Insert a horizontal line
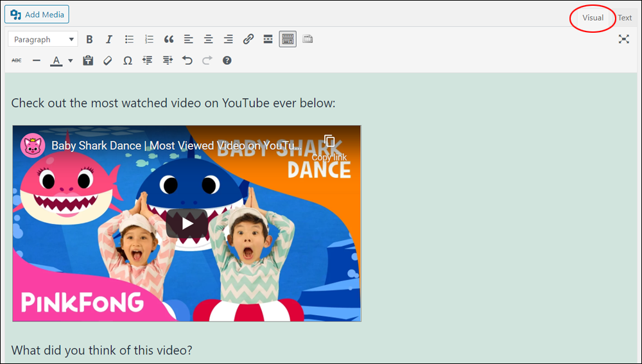642x364 pixels. 37,60
